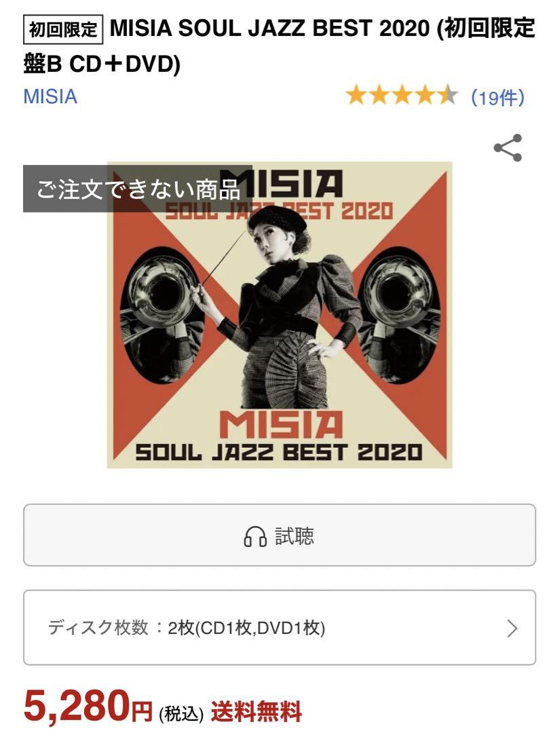
Task: Expand disc count details chevron
Action: coord(512,628)
